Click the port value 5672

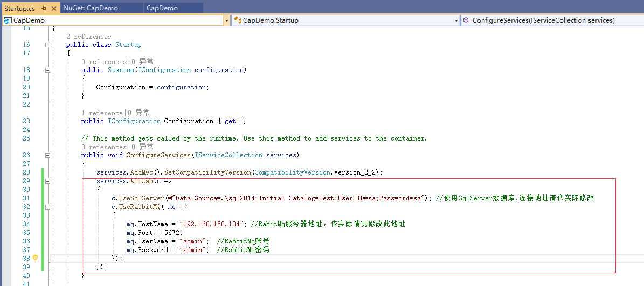[172, 233]
